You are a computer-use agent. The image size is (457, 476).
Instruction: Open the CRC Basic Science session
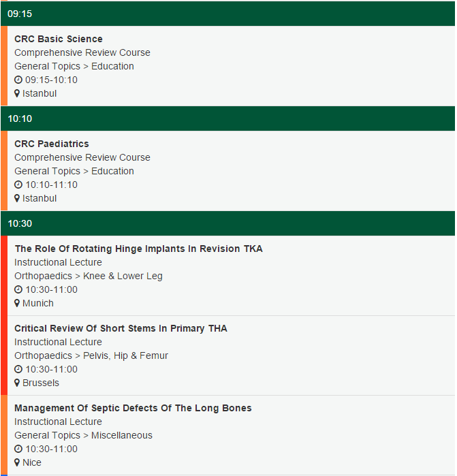tap(59, 39)
